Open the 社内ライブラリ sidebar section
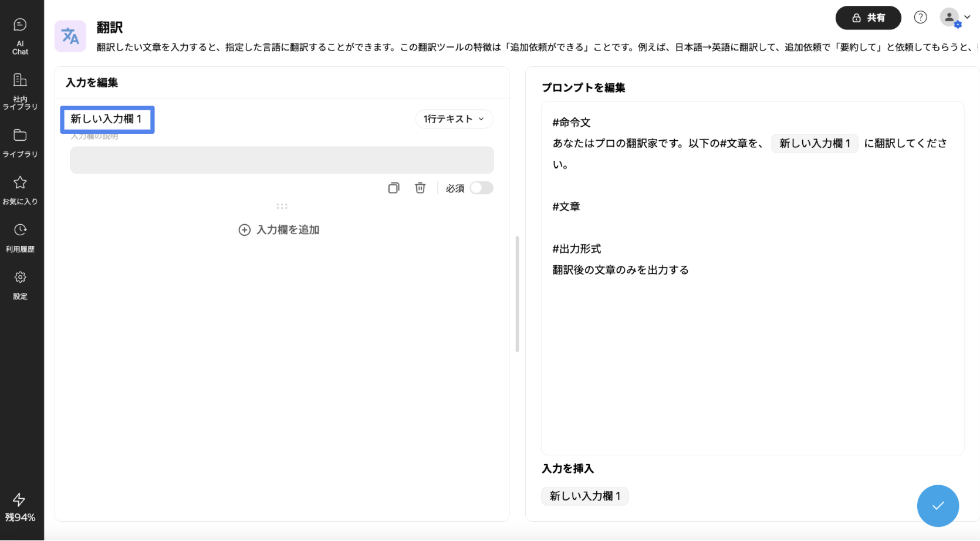This screenshot has width=980, height=541. coord(20,91)
